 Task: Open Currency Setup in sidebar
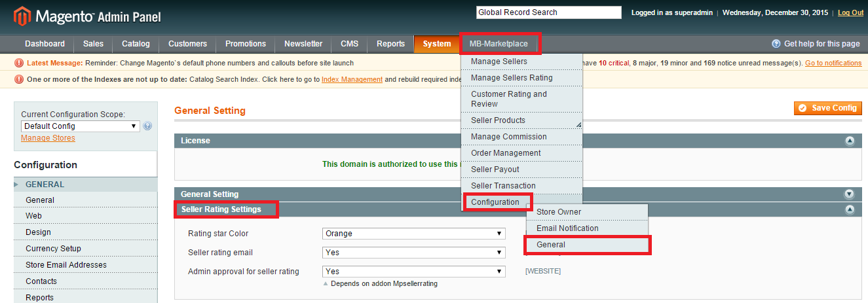click(85, 249)
